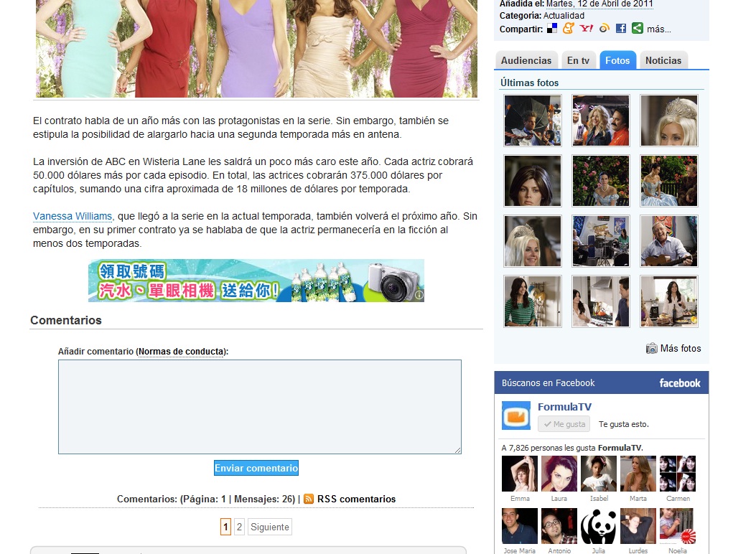This screenshot has height=554, width=756.
Task: Click inside the comment text box
Action: (259, 406)
